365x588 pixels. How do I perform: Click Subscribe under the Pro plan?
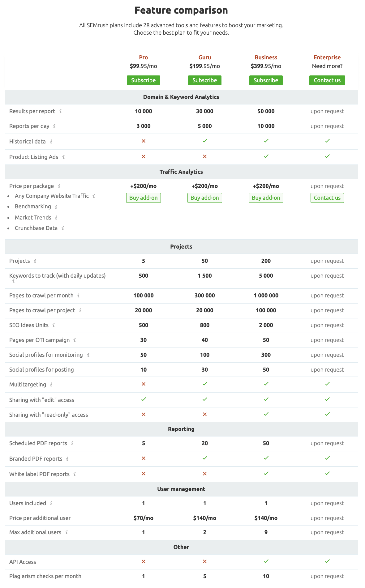[144, 80]
